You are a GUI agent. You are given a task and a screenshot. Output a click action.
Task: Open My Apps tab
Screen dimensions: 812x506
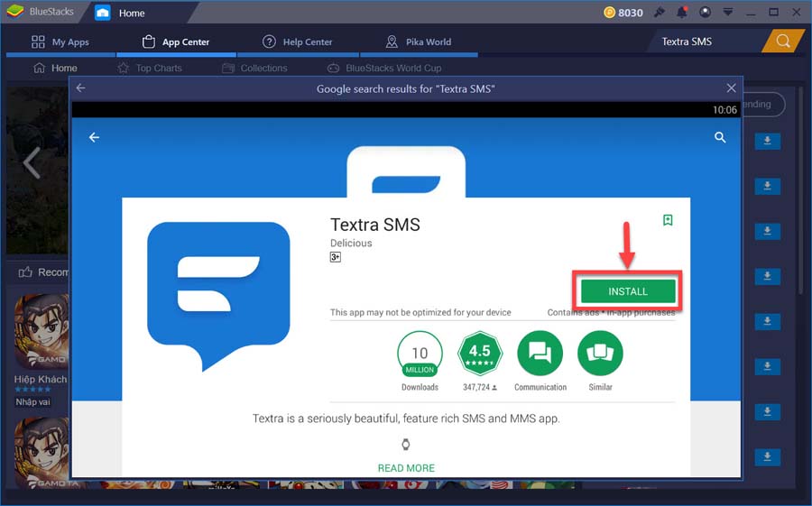(60, 42)
